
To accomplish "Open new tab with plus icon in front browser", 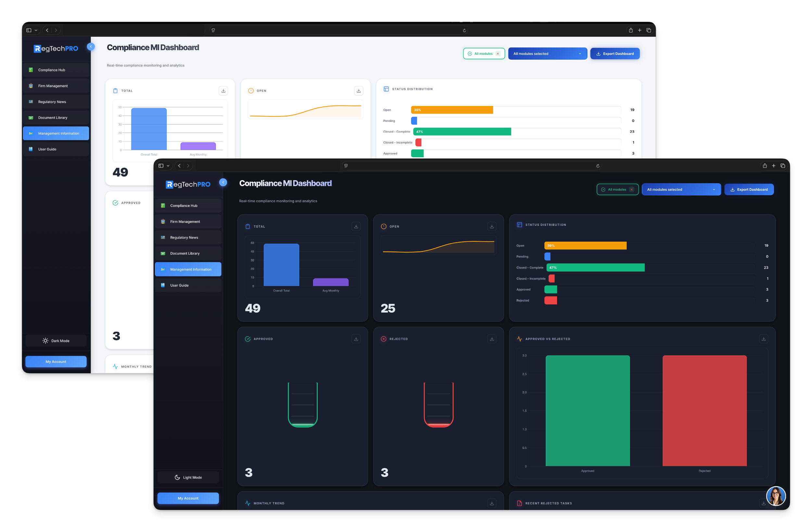I will (773, 166).
